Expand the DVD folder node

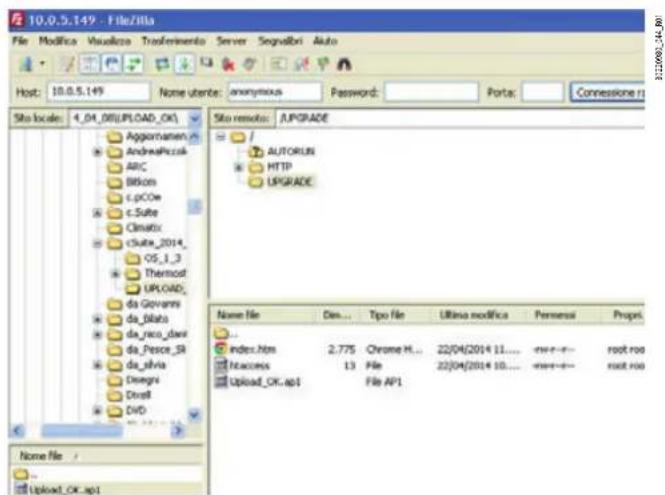point(97,411)
